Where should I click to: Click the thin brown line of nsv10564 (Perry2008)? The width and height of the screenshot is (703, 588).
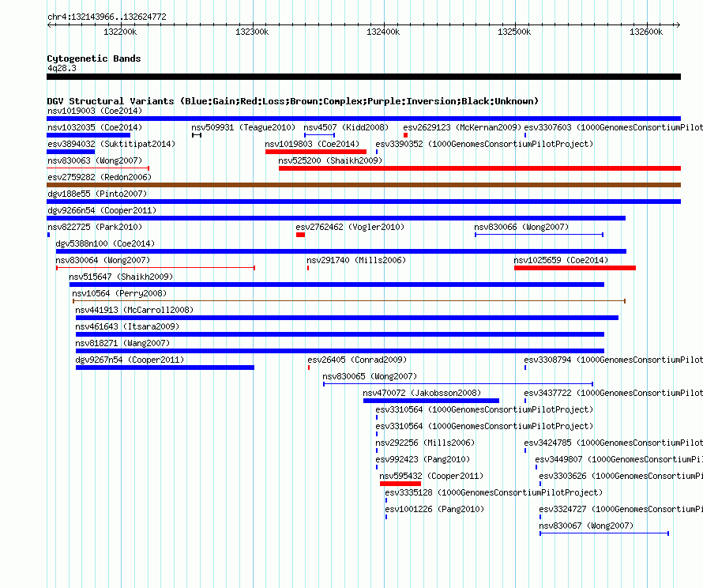pyautogui.click(x=349, y=301)
